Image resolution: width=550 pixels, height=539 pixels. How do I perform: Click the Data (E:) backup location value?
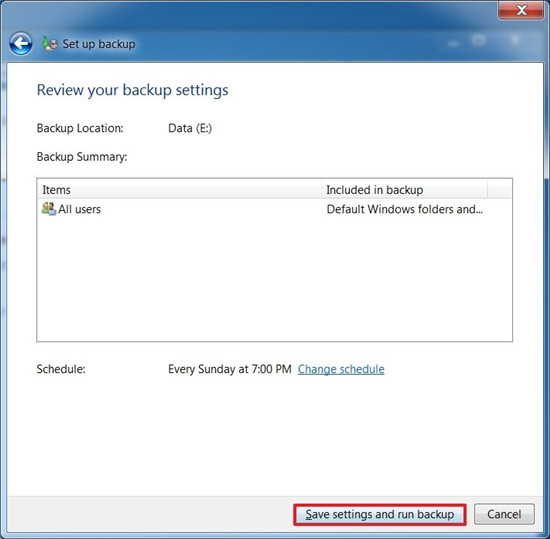coord(190,128)
